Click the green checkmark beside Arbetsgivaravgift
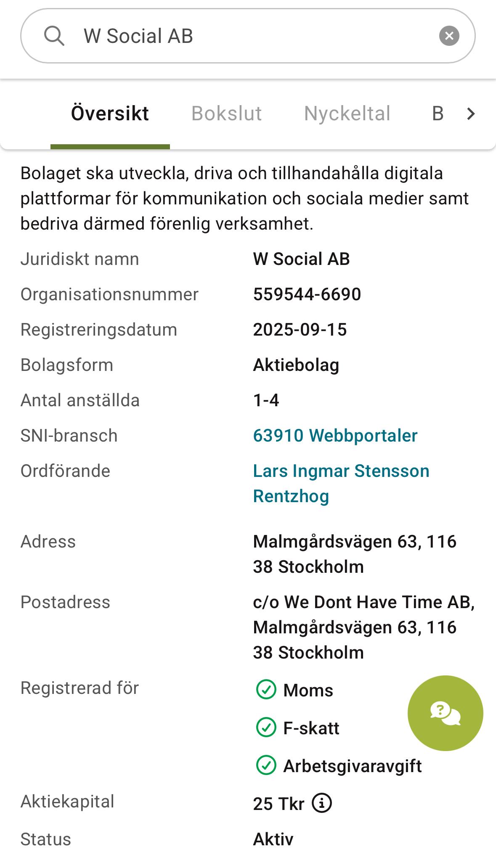The height and width of the screenshot is (868, 496). click(266, 765)
